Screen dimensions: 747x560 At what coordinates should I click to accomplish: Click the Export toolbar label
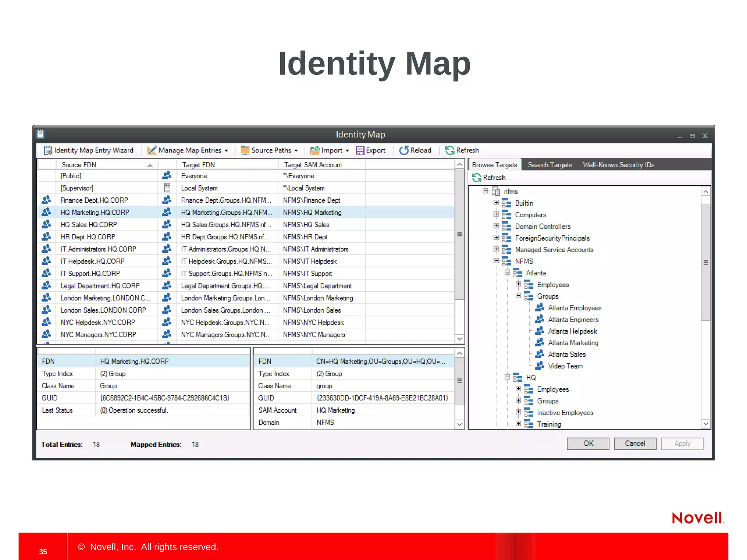coord(376,150)
